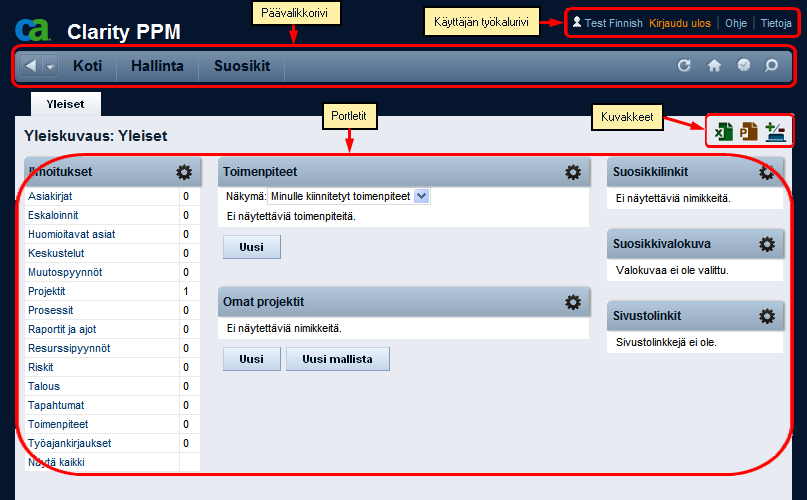Open Eskaloinnit notifications link
Viewport: 807px width, 500px height.
coord(53,215)
